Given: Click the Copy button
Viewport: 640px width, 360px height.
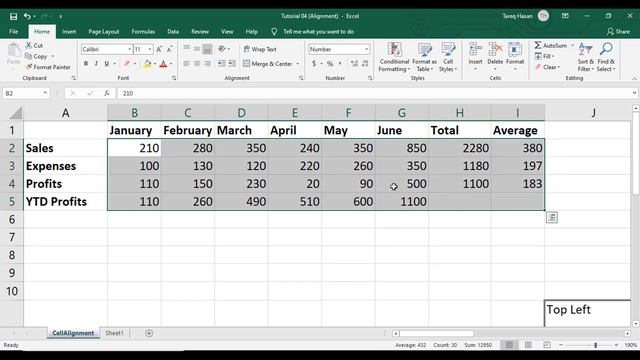Looking at the screenshot, I should click(37, 56).
